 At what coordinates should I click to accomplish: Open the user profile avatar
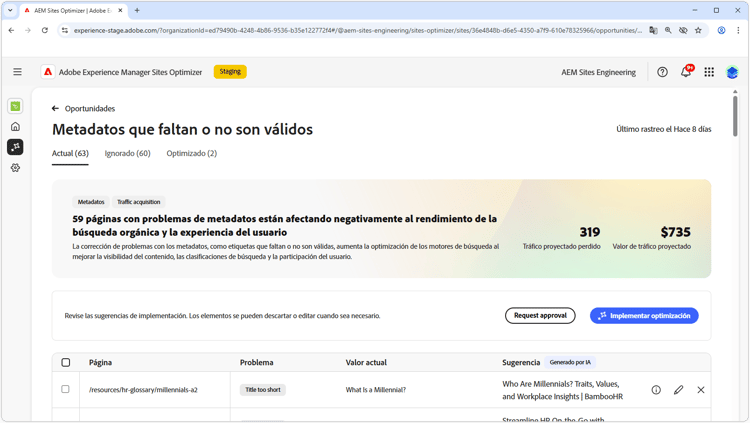tap(732, 72)
